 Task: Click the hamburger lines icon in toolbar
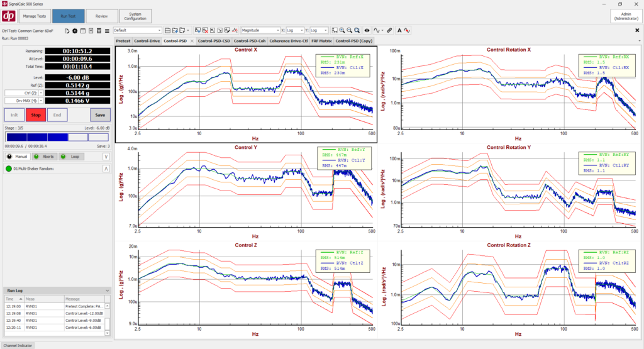coord(107,30)
